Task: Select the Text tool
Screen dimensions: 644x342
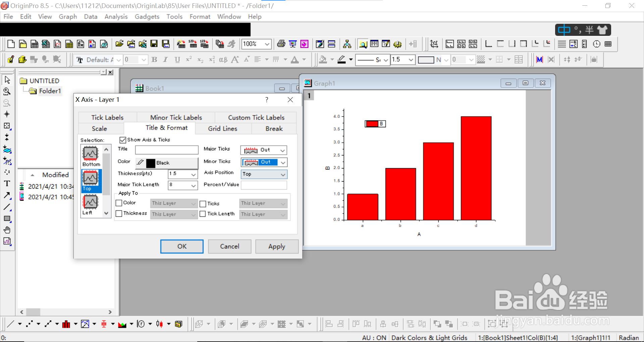Action: (7, 184)
